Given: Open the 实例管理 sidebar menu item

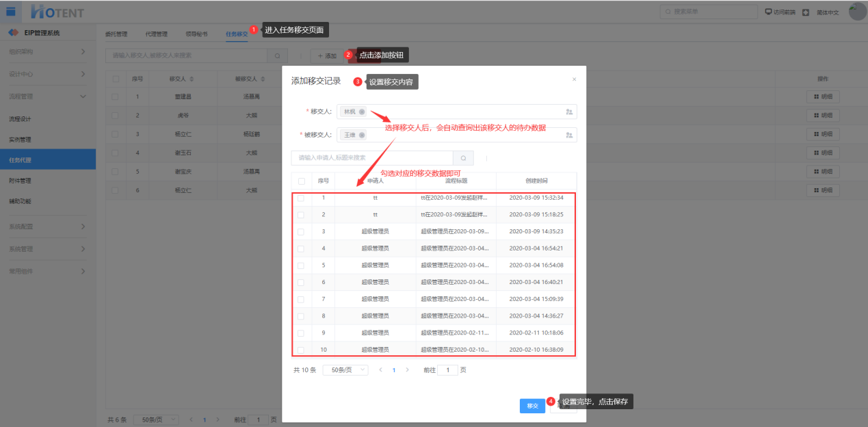Looking at the screenshot, I should tap(21, 140).
